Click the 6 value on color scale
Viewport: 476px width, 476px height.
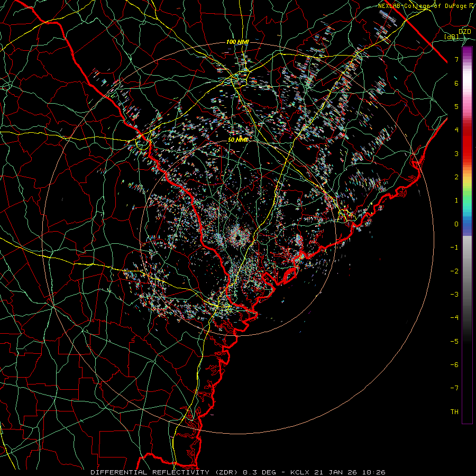pos(456,83)
